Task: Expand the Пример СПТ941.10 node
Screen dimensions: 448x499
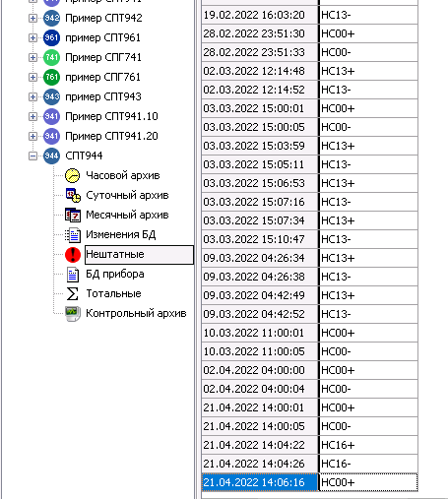Action: [x=32, y=116]
